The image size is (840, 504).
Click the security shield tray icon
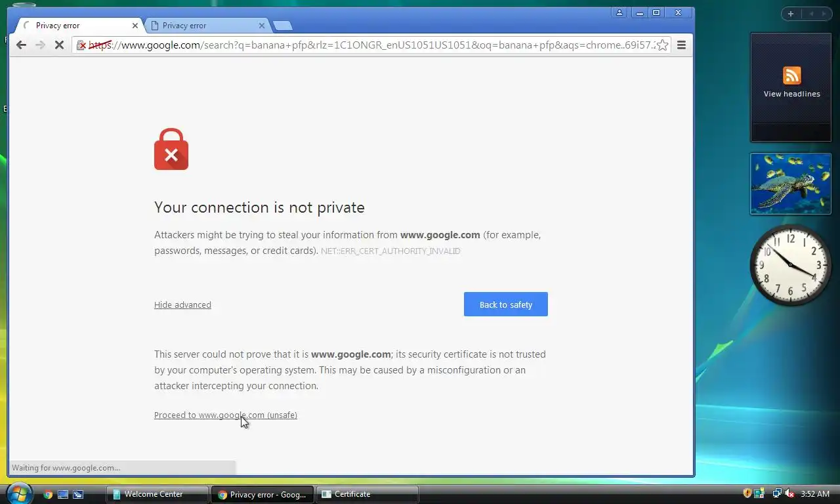point(747,493)
